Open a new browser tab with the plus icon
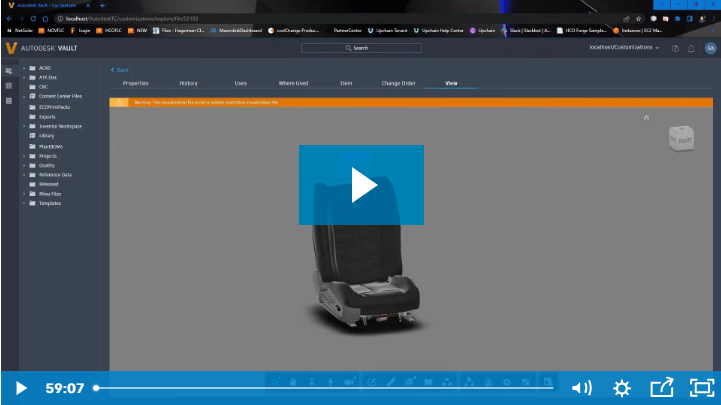The height and width of the screenshot is (405, 721). tap(102, 6)
